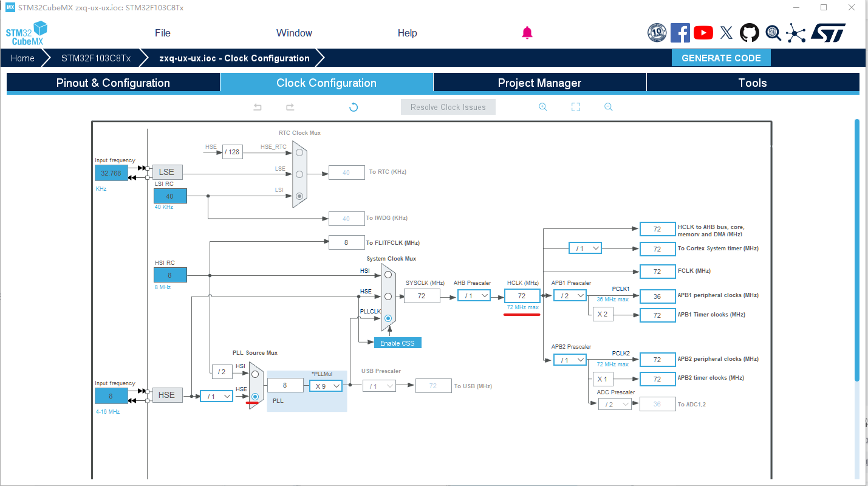Screen dimensions: 868x486
Task: Open the GitHub icon
Action: pyautogui.click(x=750, y=33)
